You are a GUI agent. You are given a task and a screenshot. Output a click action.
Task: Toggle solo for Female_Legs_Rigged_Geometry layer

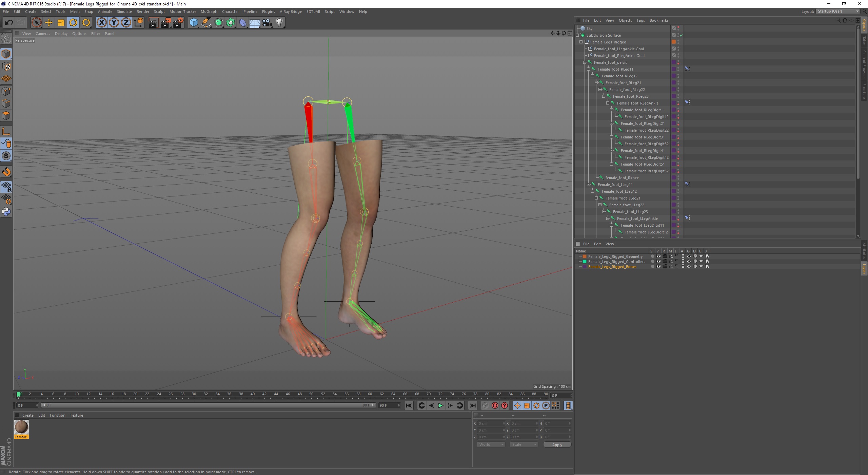(x=652, y=256)
